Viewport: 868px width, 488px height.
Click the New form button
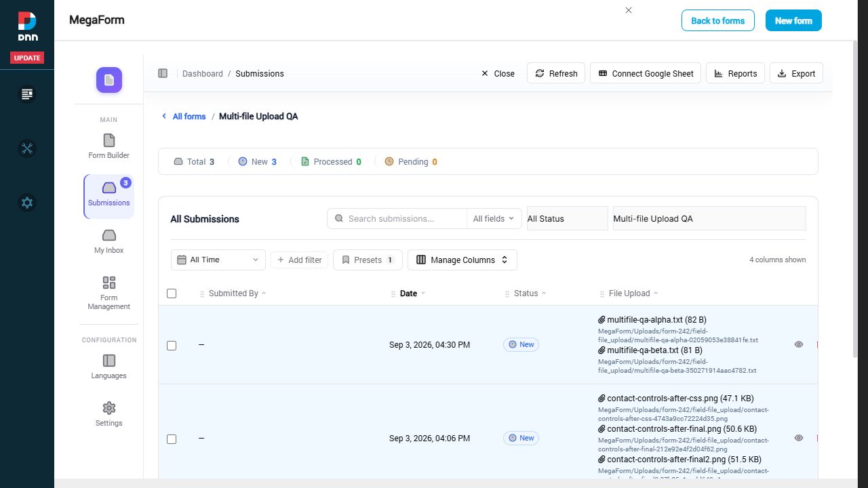pyautogui.click(x=793, y=20)
